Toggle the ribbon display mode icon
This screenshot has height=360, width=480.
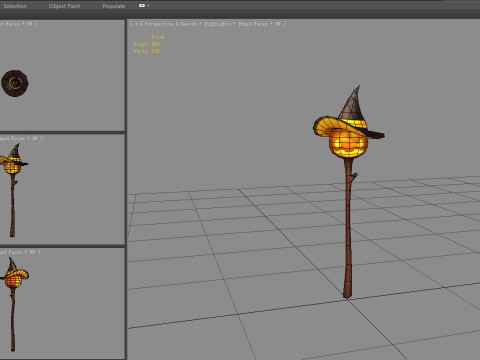[x=142, y=6]
